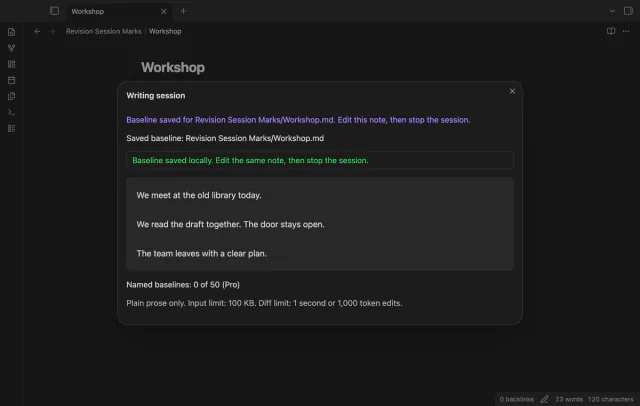The width and height of the screenshot is (640, 406).
Task: Expand the tab list chevron
Action: click(612, 11)
